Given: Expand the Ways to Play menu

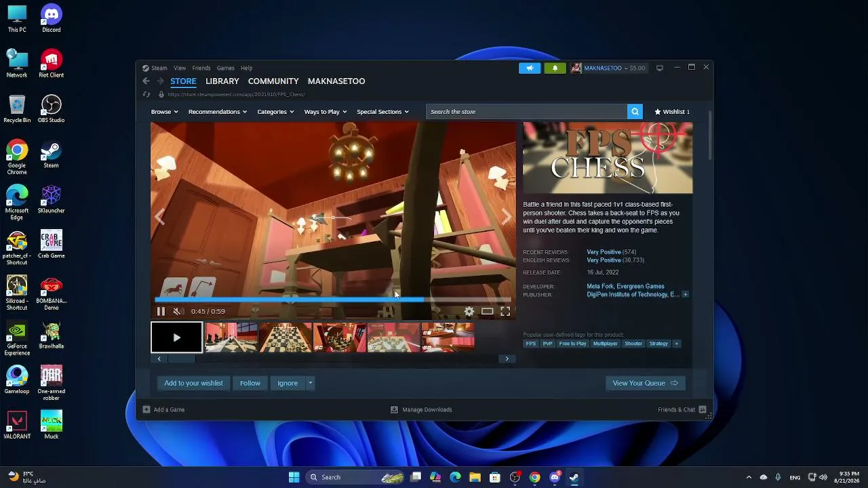Looking at the screenshot, I should (x=325, y=112).
